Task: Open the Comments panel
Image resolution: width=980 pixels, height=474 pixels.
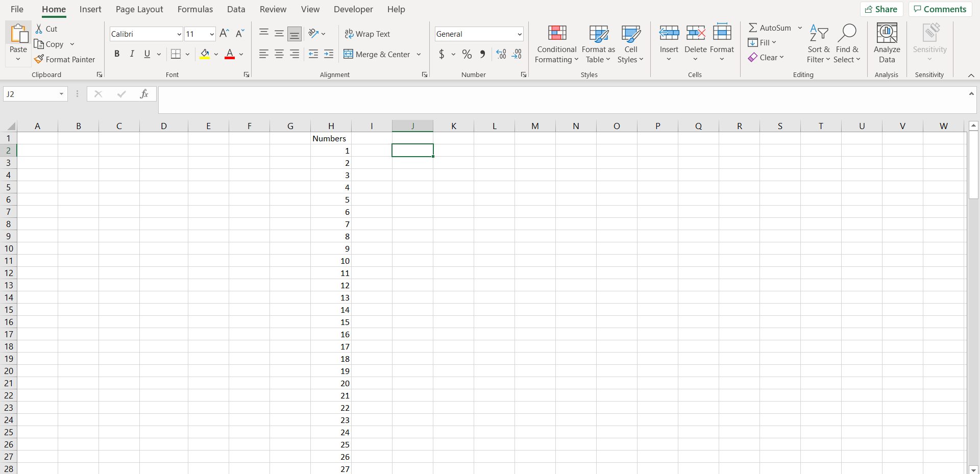Action: point(940,9)
